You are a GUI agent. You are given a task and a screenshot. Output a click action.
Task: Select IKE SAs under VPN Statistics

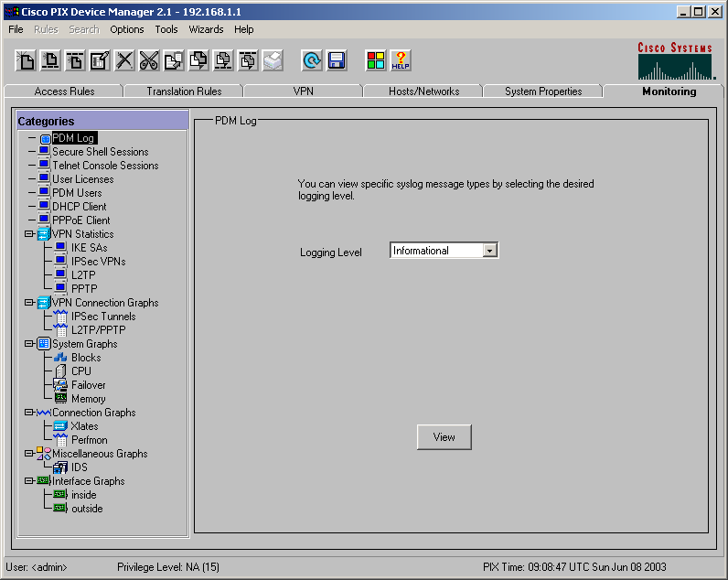(89, 248)
